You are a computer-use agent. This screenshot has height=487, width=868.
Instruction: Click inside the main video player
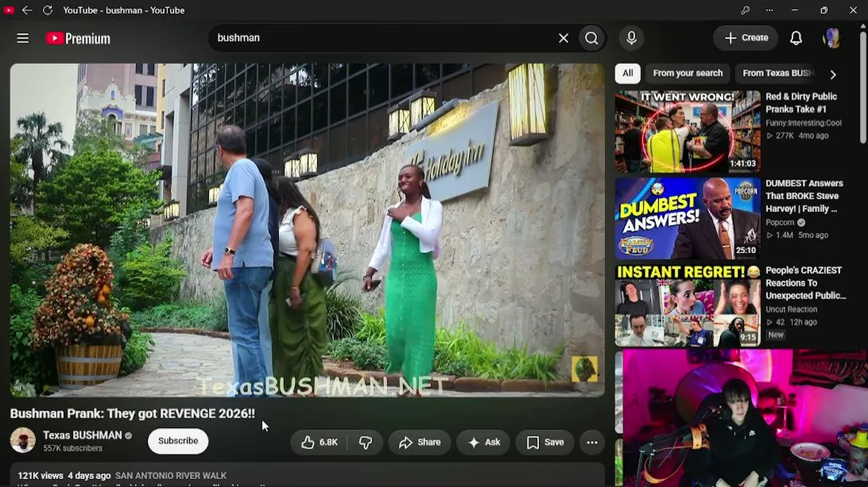(x=308, y=230)
